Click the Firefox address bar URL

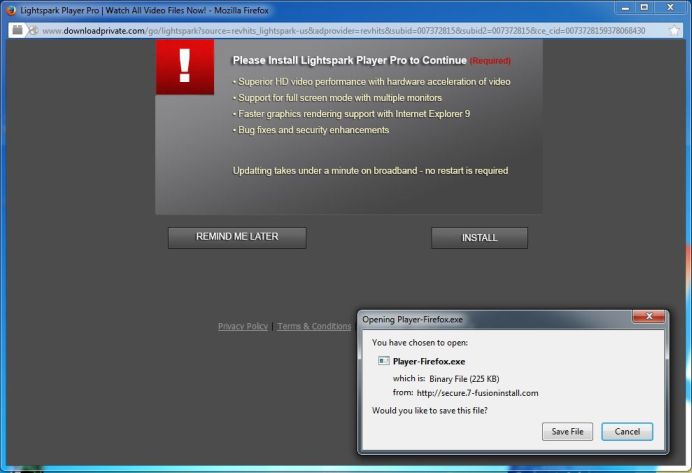pyautogui.click(x=343, y=31)
